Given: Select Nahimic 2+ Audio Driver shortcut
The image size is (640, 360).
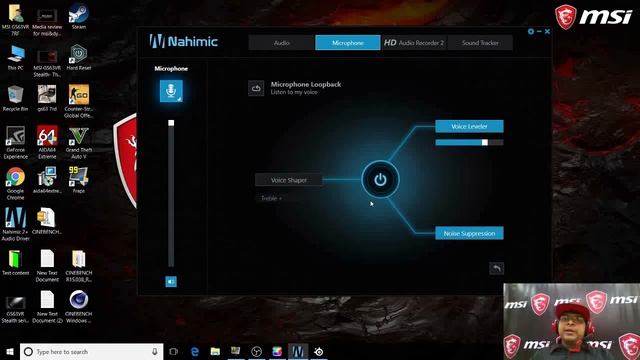Looking at the screenshot, I should click(x=16, y=224).
